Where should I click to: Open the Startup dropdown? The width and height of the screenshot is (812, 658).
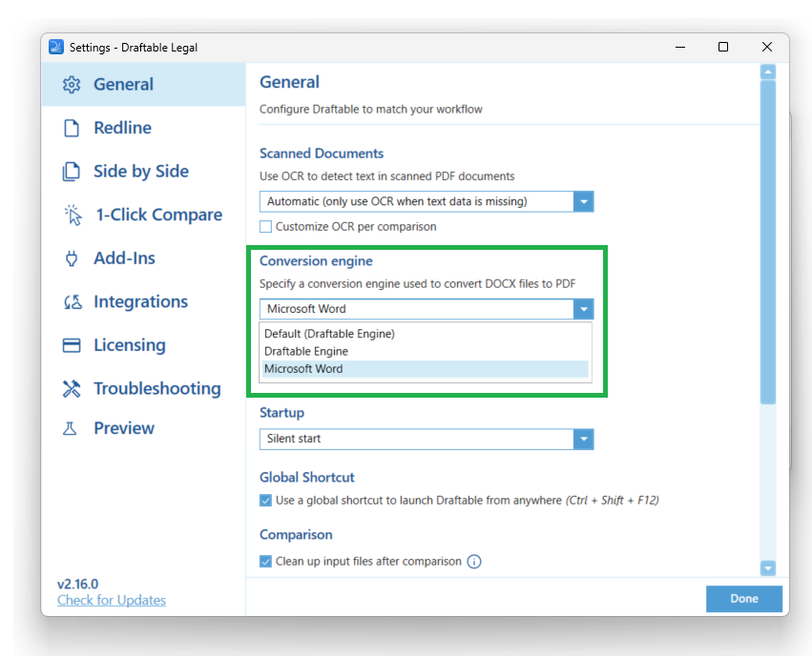583,439
